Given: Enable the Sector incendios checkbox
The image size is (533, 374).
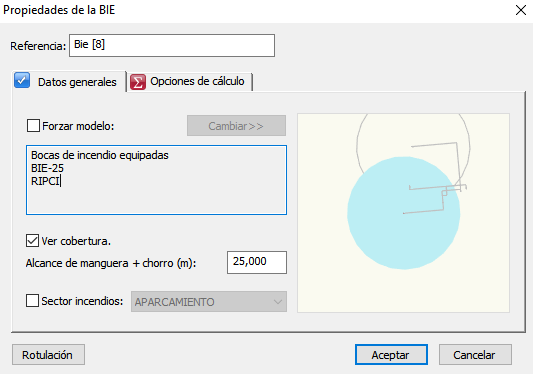Looking at the screenshot, I should [32, 301].
